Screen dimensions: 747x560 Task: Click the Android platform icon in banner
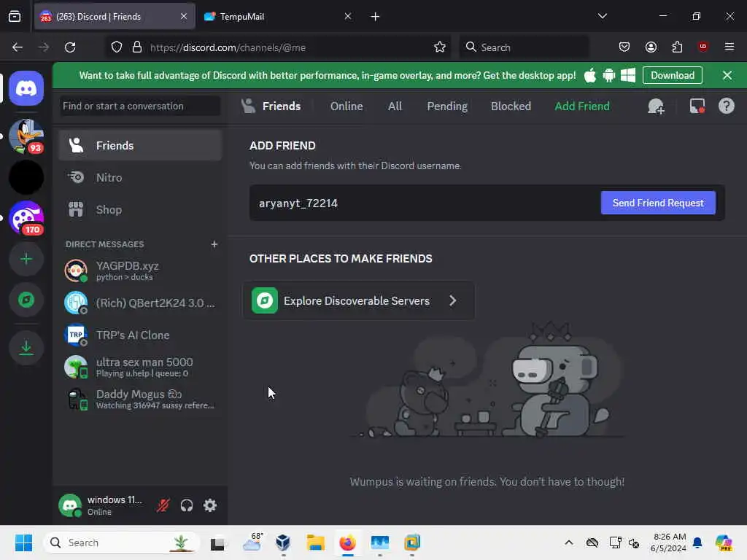[x=609, y=75]
